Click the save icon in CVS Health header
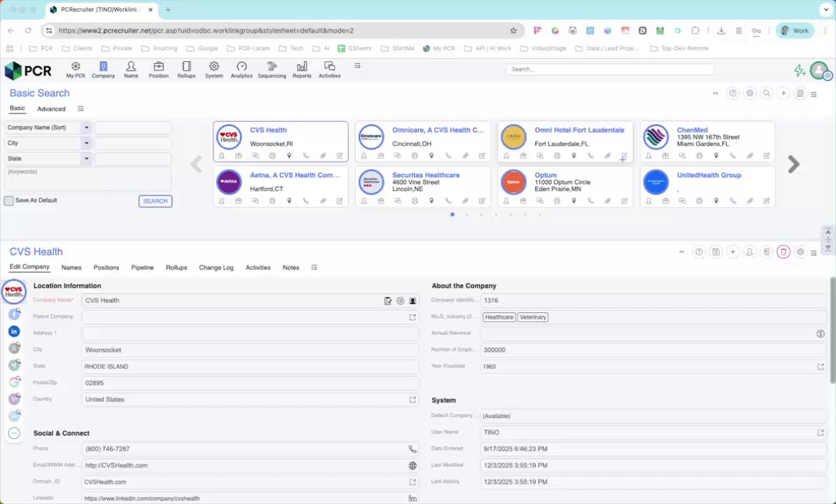 (716, 252)
